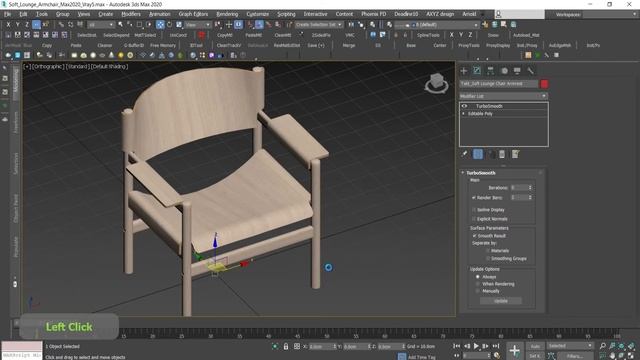Toggle the Smooth Result checkbox
Screen dimensions: 640x360
(x=474, y=236)
